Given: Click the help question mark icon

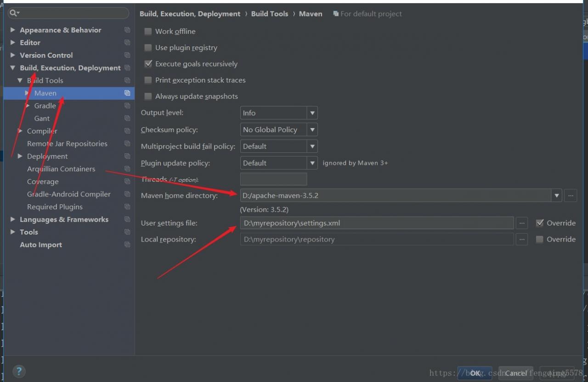Looking at the screenshot, I should [x=19, y=371].
